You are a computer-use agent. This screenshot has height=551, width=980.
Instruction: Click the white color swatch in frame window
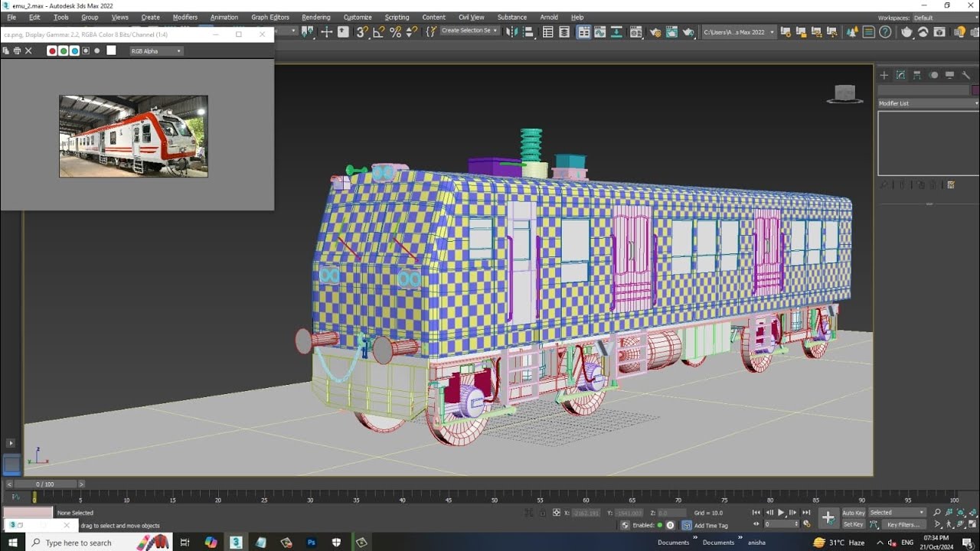tap(111, 51)
